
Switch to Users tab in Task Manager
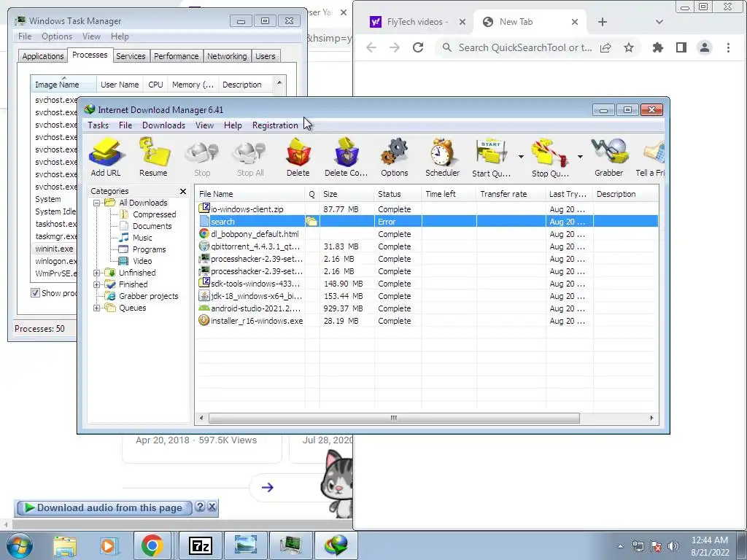pyautogui.click(x=266, y=56)
